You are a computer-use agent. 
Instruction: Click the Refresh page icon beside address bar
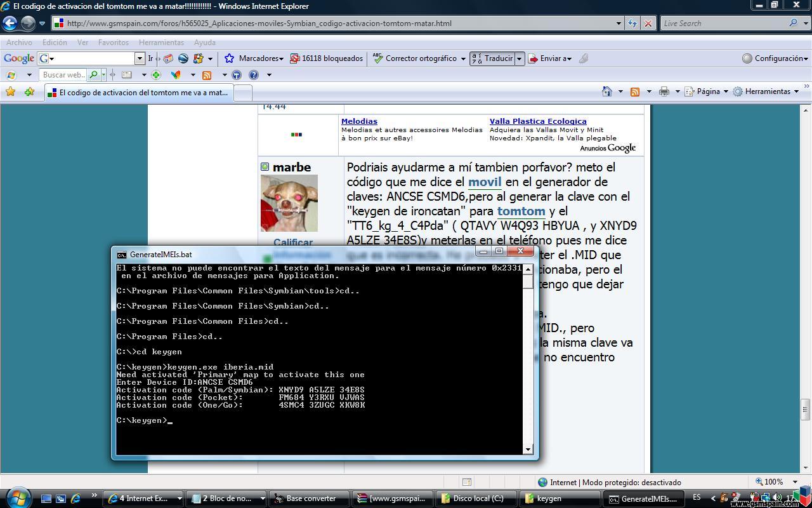pos(632,23)
